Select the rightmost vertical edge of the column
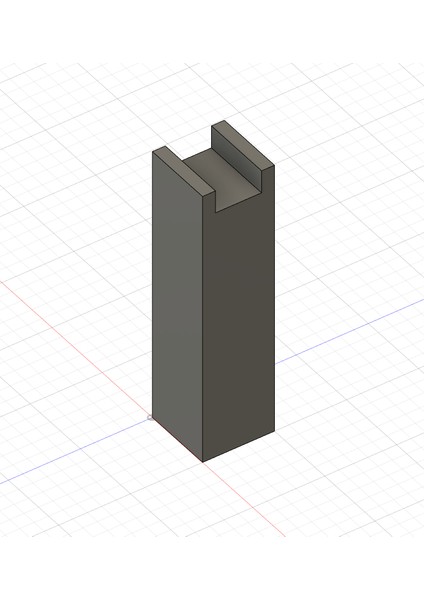424x600 pixels. click(x=275, y=298)
